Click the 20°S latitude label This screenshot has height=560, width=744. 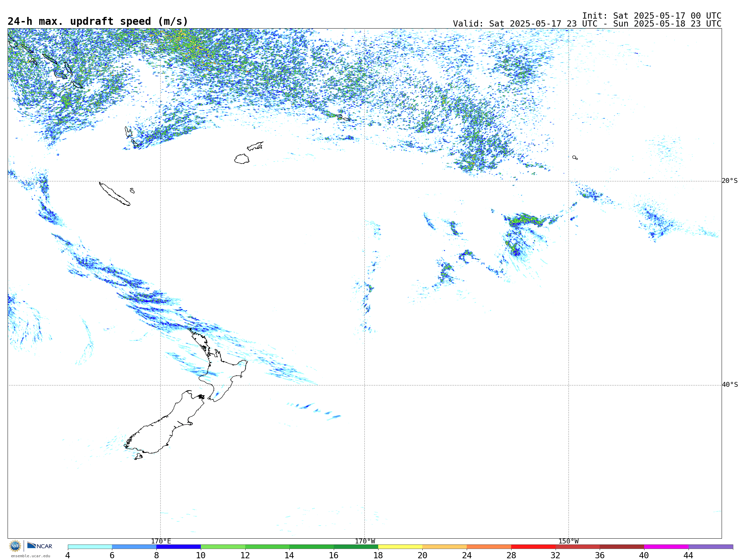pyautogui.click(x=730, y=181)
